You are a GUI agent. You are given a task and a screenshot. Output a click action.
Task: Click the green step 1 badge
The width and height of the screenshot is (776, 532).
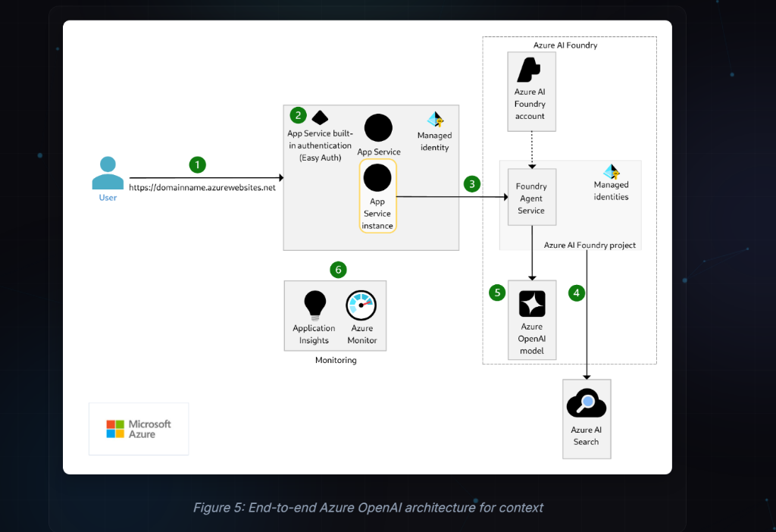[x=197, y=164]
